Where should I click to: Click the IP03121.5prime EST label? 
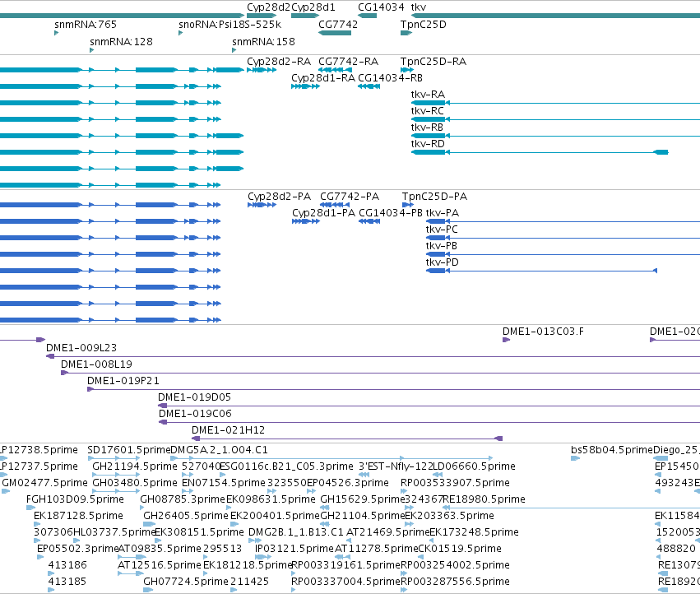294,549
